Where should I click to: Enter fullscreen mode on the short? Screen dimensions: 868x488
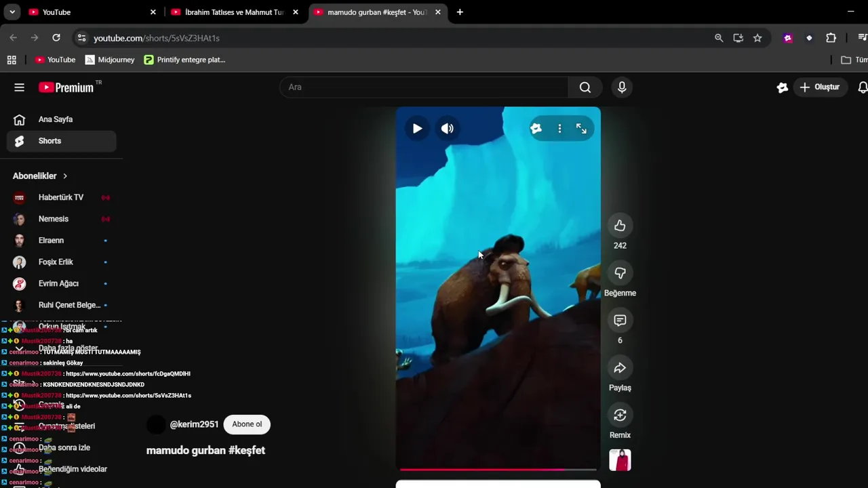pyautogui.click(x=581, y=128)
